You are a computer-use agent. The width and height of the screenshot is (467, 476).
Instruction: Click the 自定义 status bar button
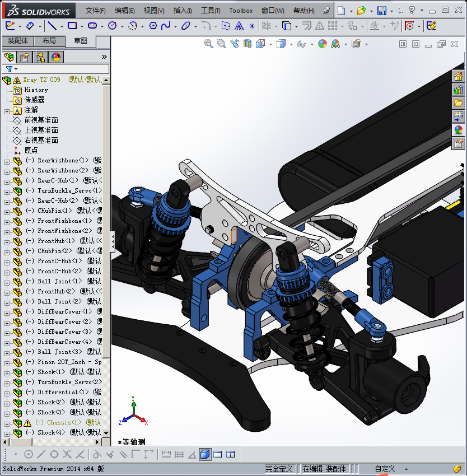click(385, 469)
